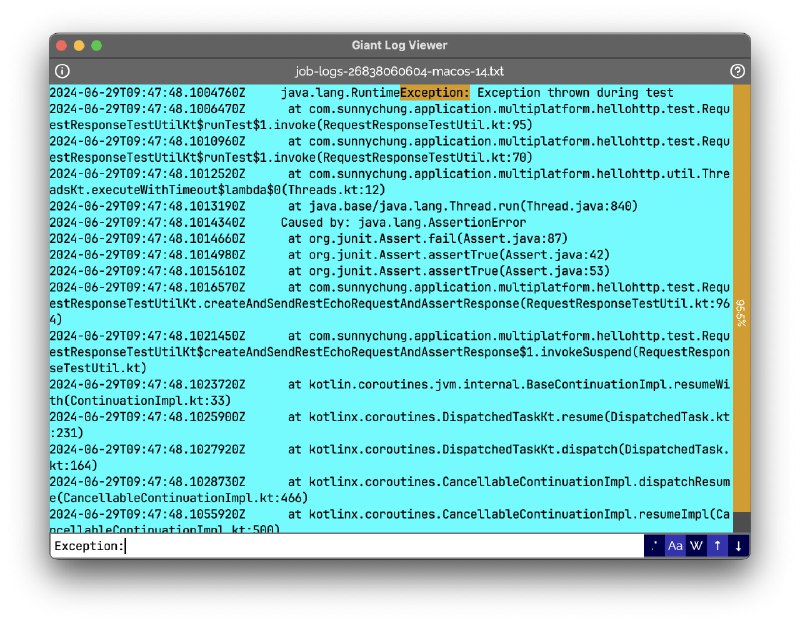This screenshot has height=624, width=800.
Task: Click the 96.5% scroll position label
Action: pos(741,312)
